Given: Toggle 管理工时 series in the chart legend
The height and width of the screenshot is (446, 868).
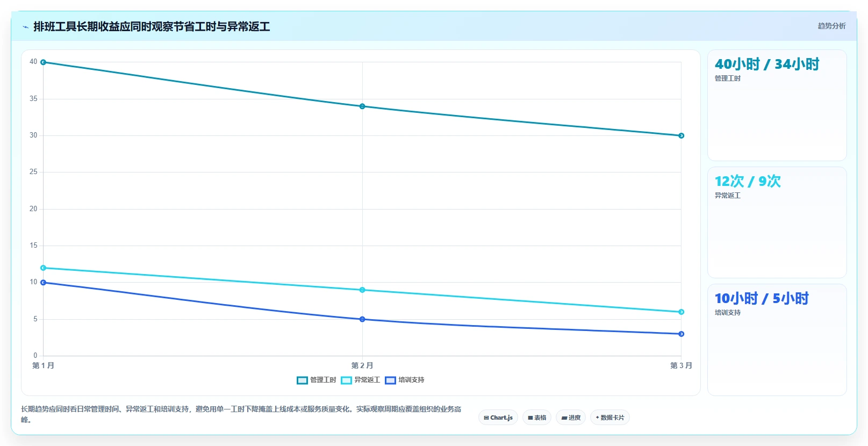Looking at the screenshot, I should [317, 380].
